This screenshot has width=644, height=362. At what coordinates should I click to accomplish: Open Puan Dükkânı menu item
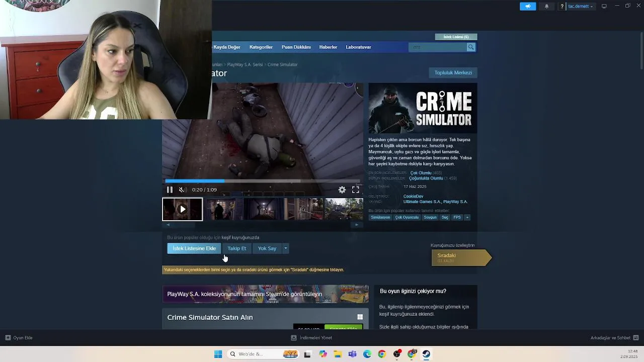coord(296,47)
